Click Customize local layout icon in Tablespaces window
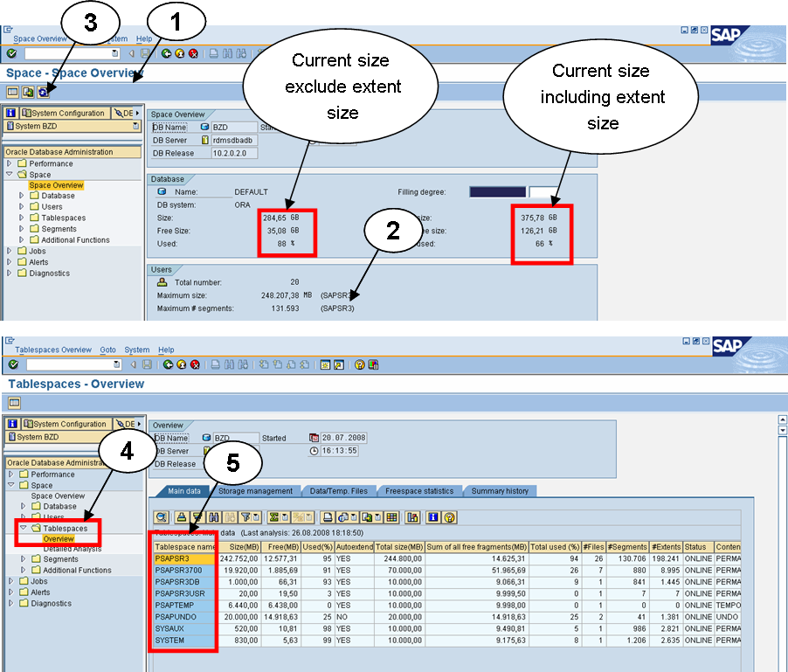This screenshot has height=672, width=788. [x=373, y=364]
